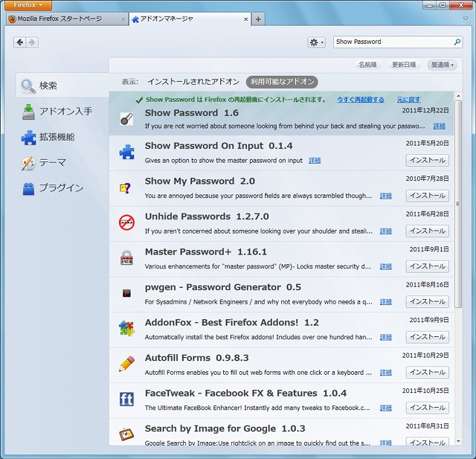Open 詳細 link for Show Password On Input
Screen dimensions: 476x459
(315, 160)
